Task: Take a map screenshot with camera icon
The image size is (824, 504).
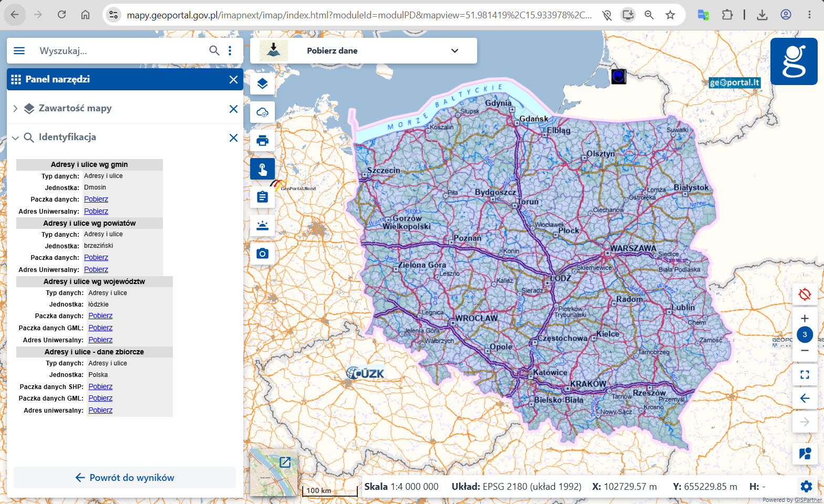Action: point(263,254)
